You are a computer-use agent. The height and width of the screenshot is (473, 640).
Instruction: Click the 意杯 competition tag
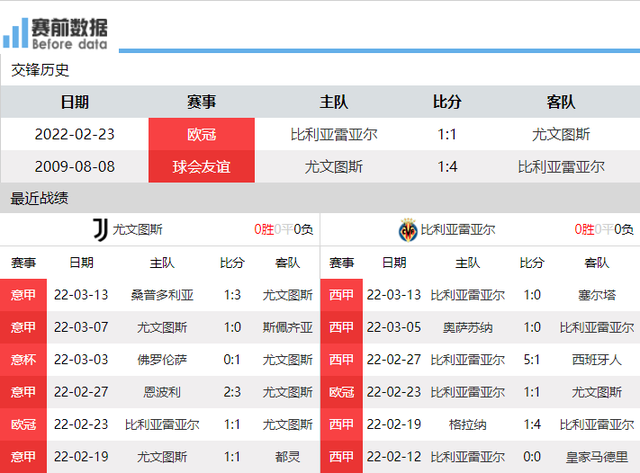click(23, 359)
